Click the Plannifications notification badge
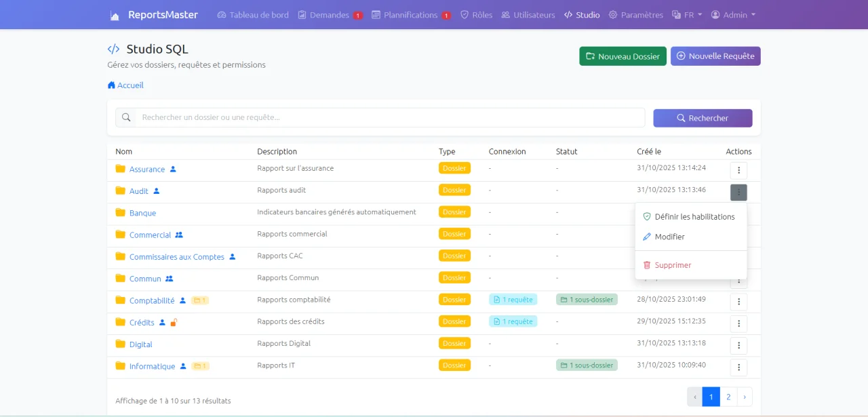The image size is (868, 417). pos(446,16)
